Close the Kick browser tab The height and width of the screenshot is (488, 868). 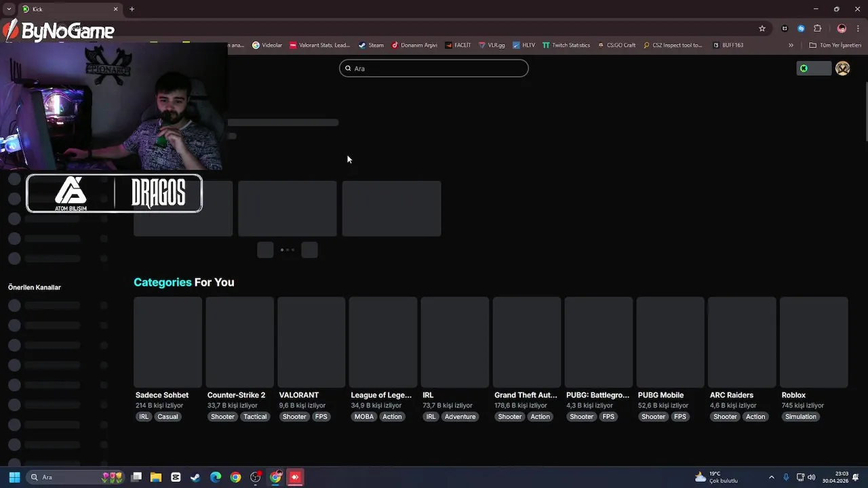[115, 9]
